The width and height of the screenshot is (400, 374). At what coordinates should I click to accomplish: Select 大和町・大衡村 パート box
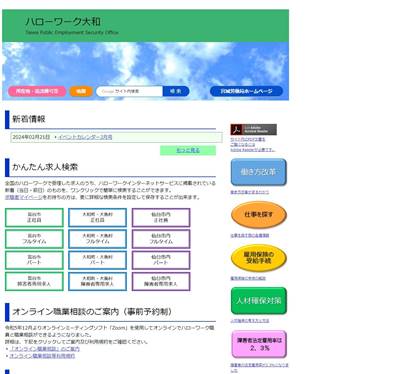98,260
